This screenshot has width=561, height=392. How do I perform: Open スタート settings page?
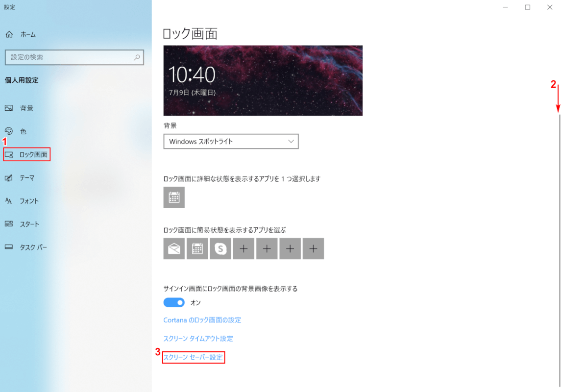(x=29, y=224)
